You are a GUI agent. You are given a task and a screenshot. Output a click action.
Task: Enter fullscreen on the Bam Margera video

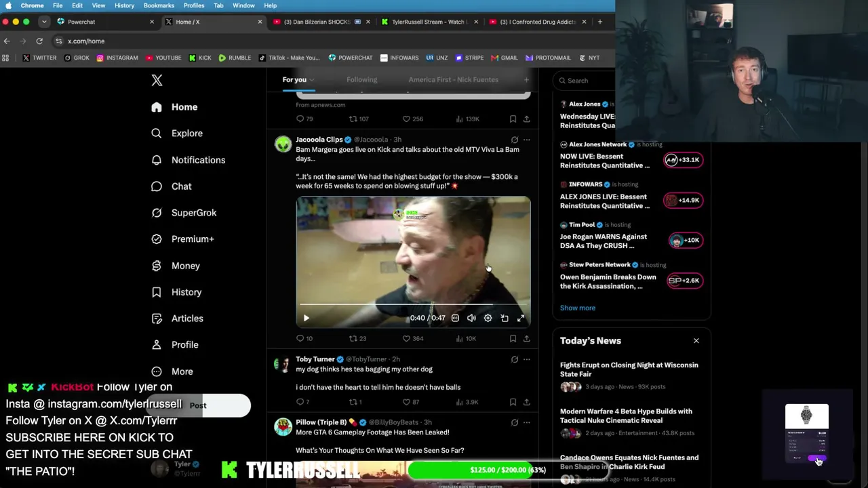(x=521, y=318)
